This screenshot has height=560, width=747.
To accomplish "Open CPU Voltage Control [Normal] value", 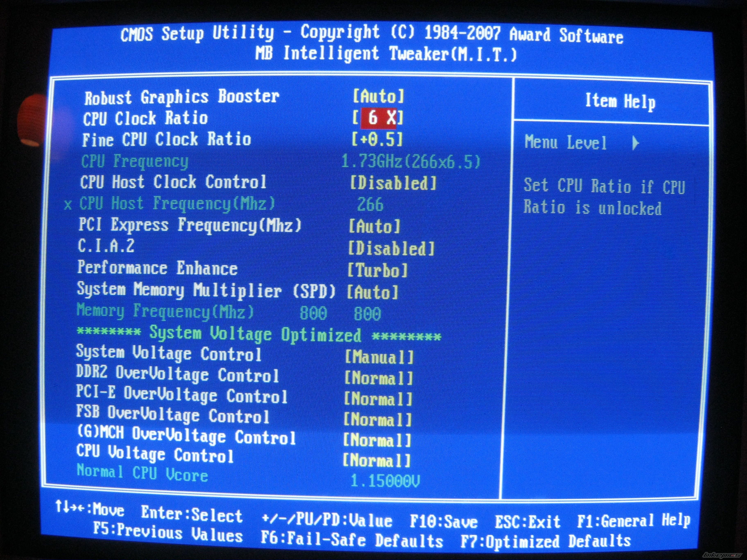I will pos(377,460).
